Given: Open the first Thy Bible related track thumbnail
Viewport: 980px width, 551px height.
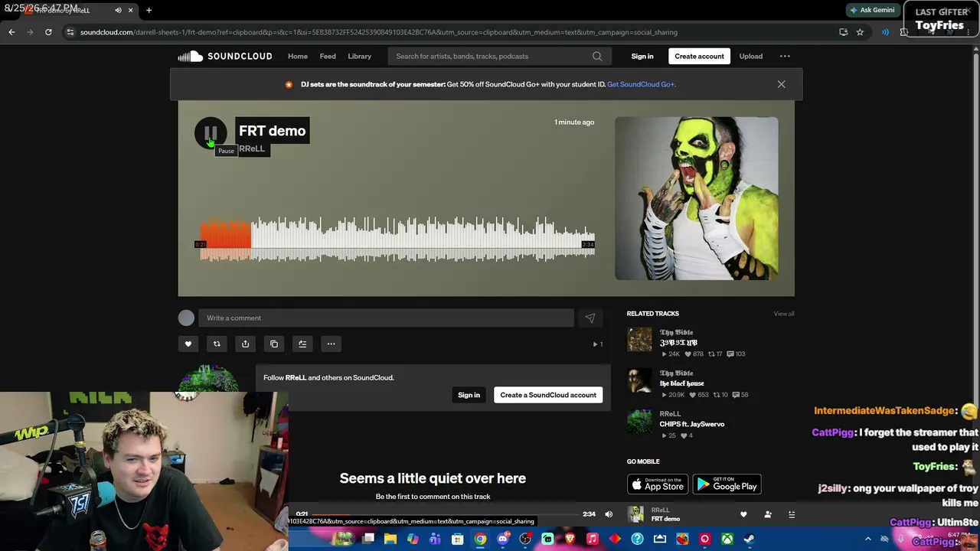Looking at the screenshot, I should [x=639, y=340].
